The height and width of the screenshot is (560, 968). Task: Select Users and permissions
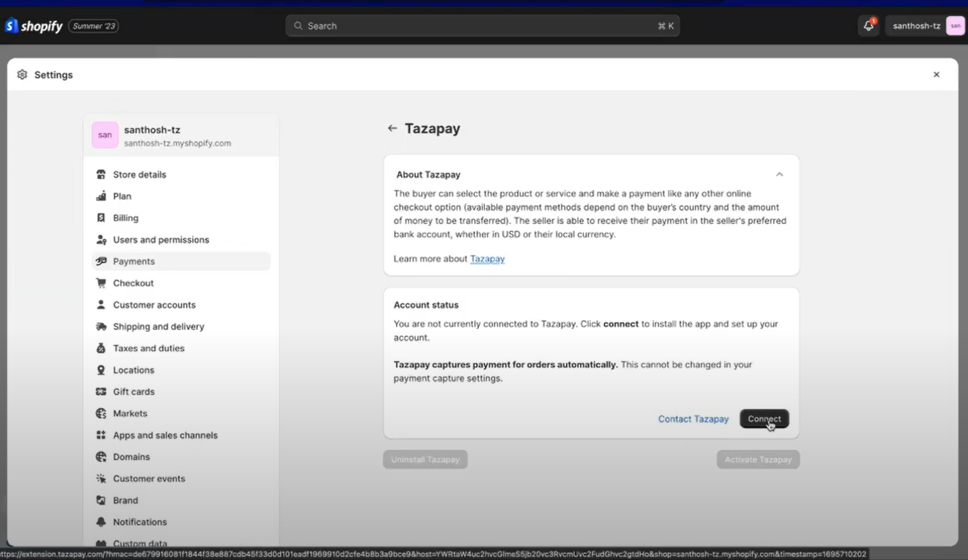181,240
